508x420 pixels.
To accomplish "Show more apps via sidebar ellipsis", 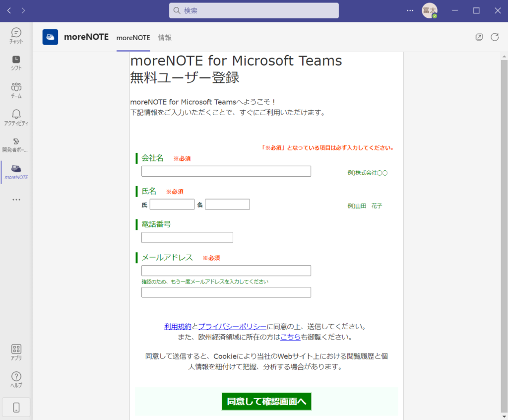I will click(16, 200).
